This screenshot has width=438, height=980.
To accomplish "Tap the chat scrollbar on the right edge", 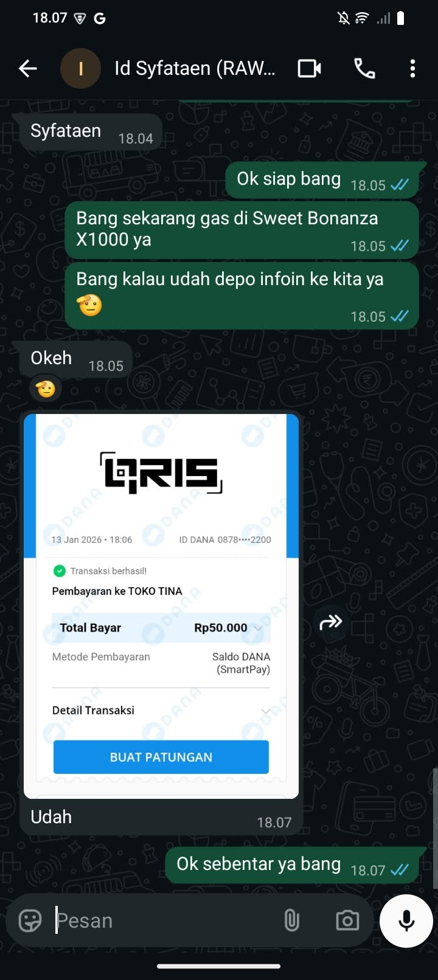I will (x=435, y=828).
